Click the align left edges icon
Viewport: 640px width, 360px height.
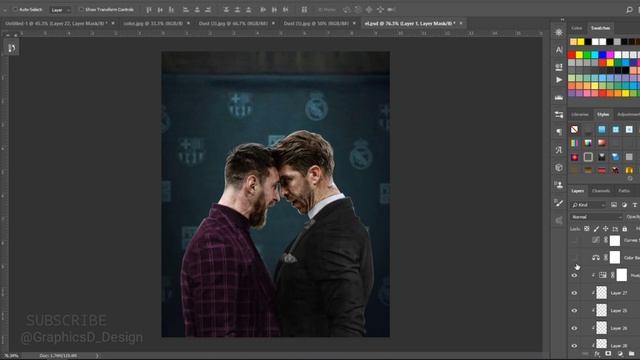(185, 9)
